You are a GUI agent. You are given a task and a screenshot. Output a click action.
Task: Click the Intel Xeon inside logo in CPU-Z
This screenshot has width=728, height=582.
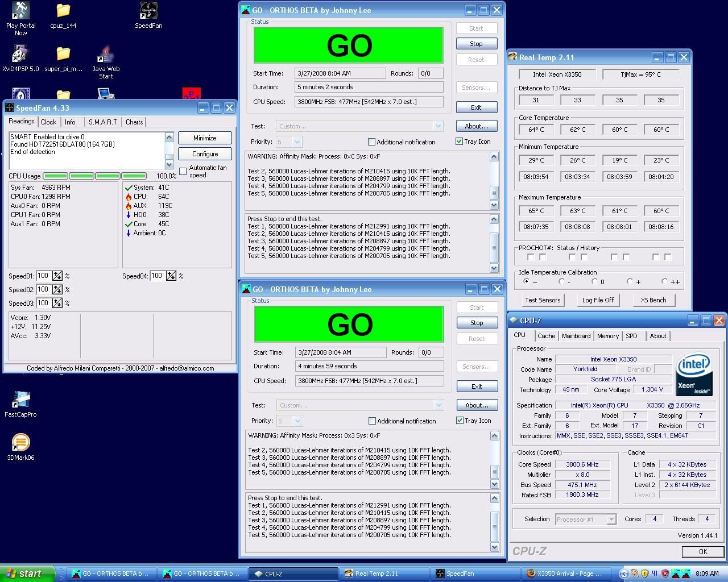tap(694, 376)
